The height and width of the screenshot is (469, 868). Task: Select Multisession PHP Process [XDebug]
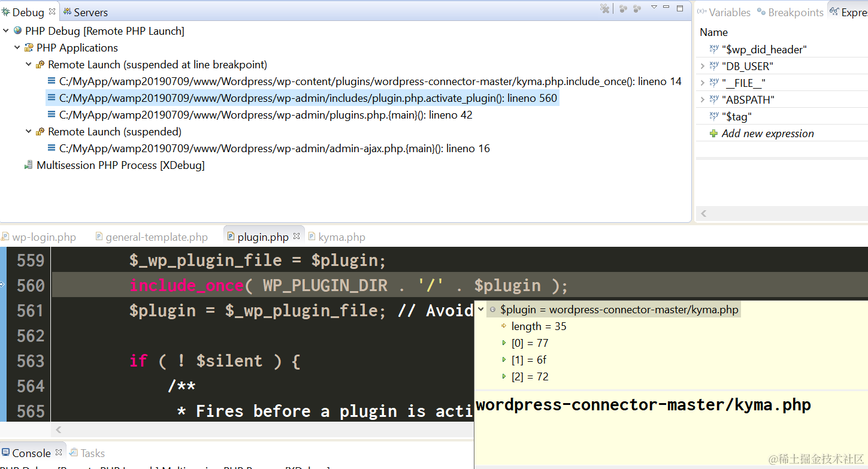tap(120, 165)
